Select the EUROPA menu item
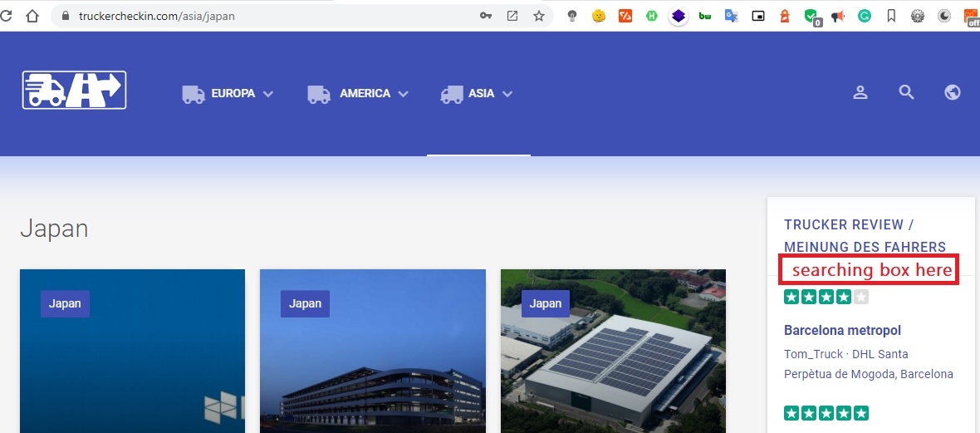Image resolution: width=980 pixels, height=433 pixels. coord(233,93)
